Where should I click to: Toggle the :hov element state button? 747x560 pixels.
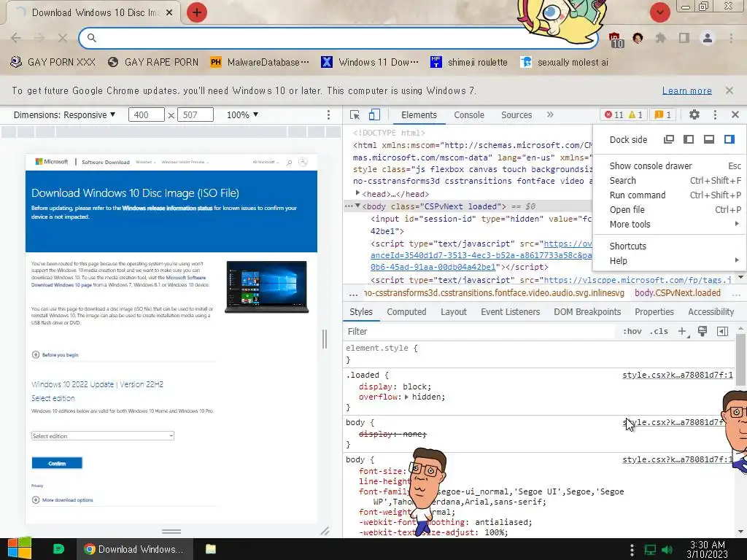coord(632,332)
